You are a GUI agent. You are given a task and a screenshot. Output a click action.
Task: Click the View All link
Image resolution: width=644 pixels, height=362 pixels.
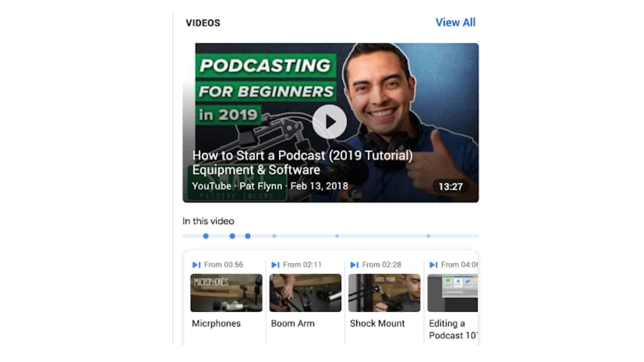click(x=455, y=23)
